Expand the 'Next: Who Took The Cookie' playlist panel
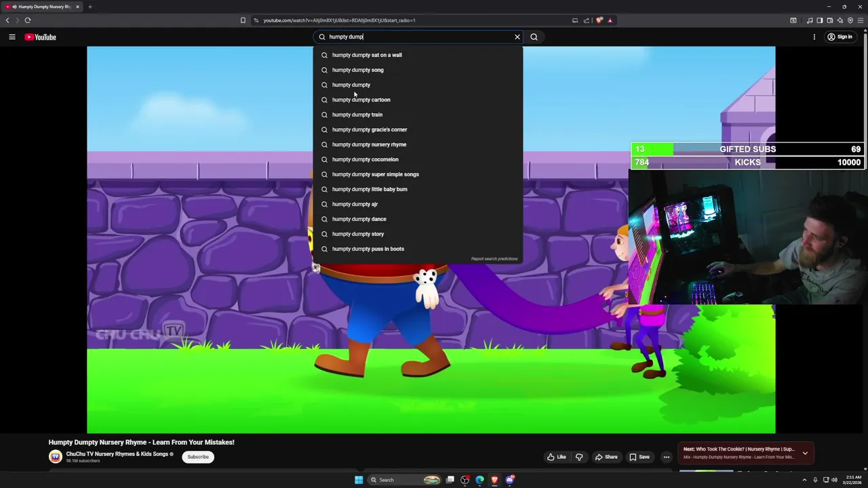Screen dimensions: 868x488 (x=805, y=453)
